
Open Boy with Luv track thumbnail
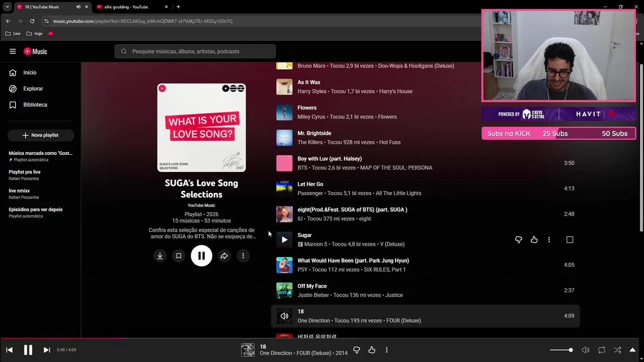284,163
